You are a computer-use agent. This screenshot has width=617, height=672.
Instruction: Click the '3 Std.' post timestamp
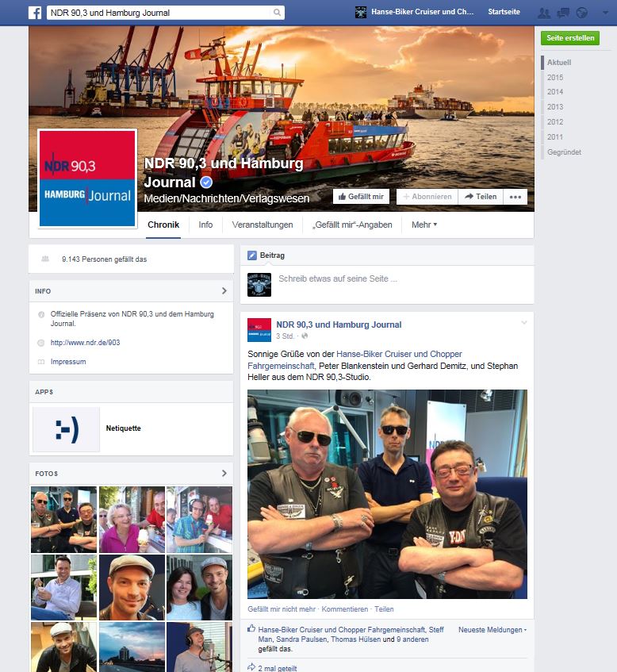click(285, 336)
